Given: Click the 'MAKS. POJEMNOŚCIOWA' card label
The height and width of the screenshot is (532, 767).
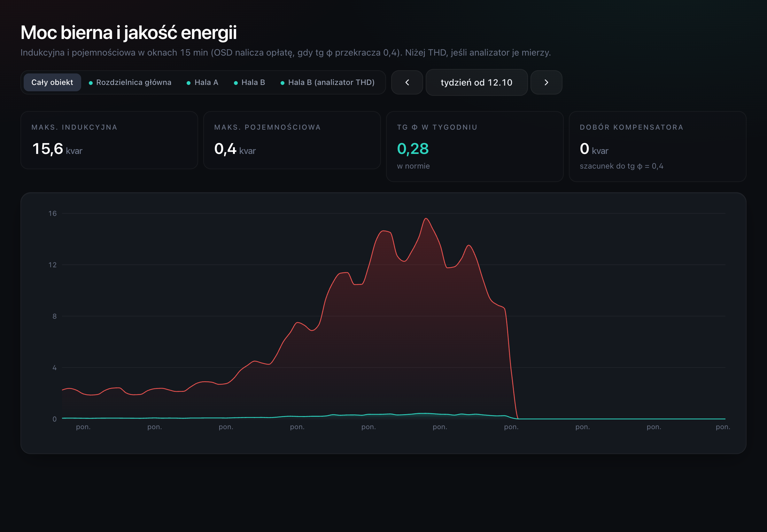Looking at the screenshot, I should (x=267, y=127).
